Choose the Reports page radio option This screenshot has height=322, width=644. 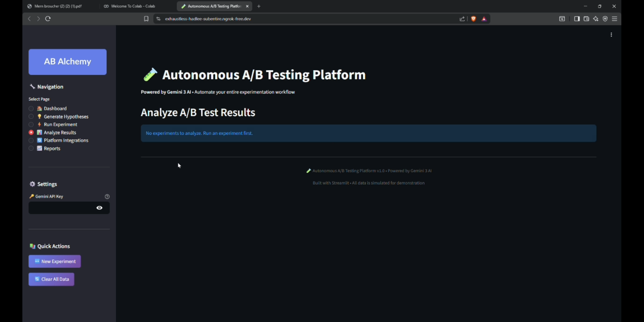[31, 148]
